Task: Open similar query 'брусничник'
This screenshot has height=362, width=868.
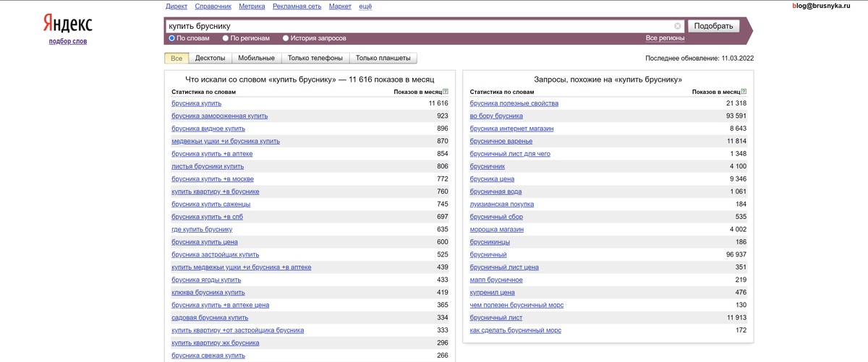Action: [x=488, y=166]
